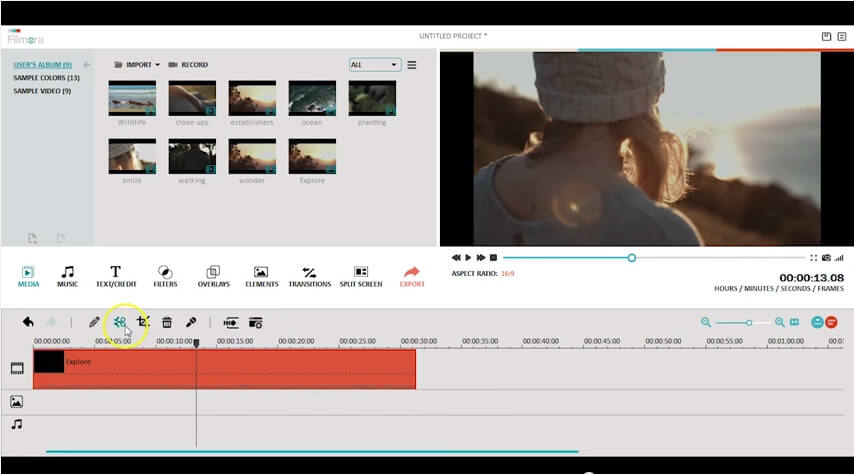
Task: Click the save project icon
Action: point(826,36)
